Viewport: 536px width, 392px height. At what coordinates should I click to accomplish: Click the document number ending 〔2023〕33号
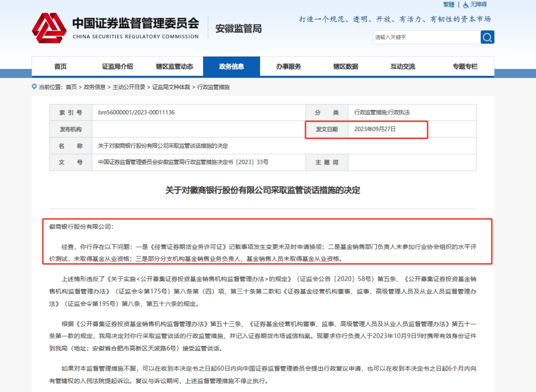coord(183,162)
